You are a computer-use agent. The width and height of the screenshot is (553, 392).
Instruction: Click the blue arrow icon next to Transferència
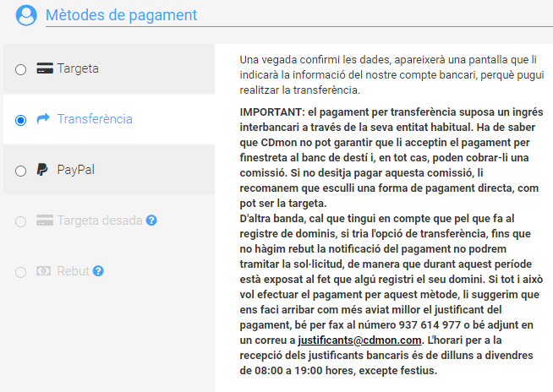tap(43, 119)
